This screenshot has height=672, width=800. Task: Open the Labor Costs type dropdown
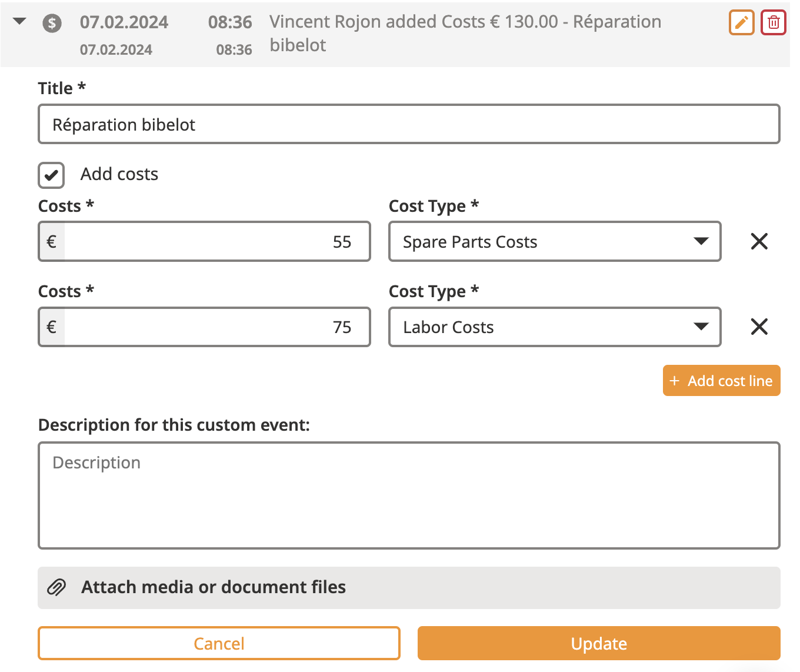554,327
